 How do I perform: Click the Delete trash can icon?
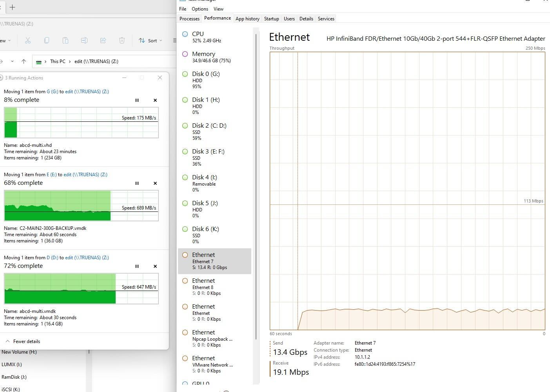122,40
